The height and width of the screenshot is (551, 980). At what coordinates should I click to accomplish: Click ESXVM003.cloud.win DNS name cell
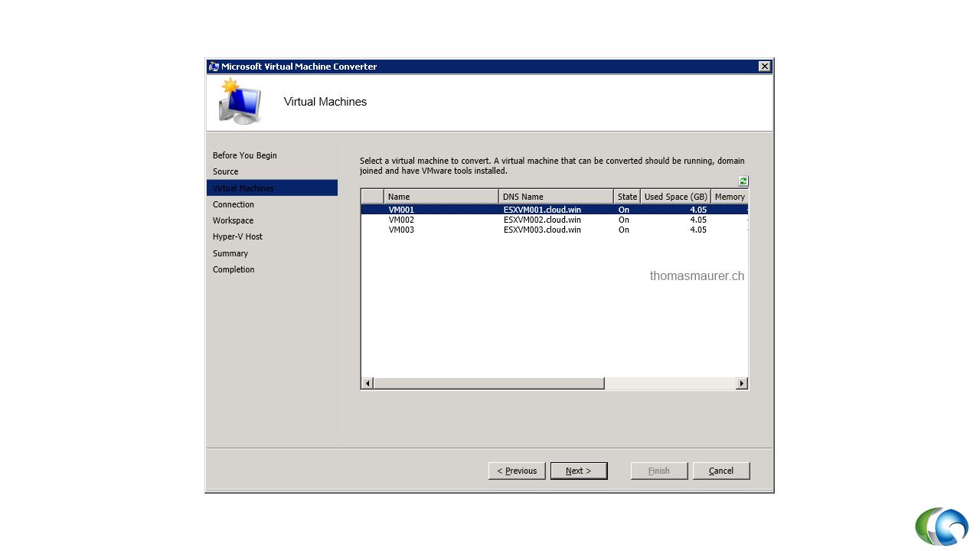(x=542, y=230)
